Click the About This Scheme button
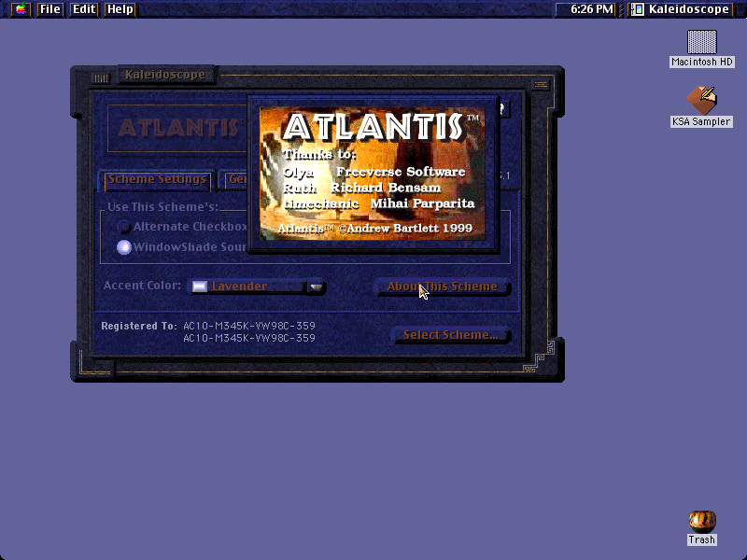 (442, 287)
